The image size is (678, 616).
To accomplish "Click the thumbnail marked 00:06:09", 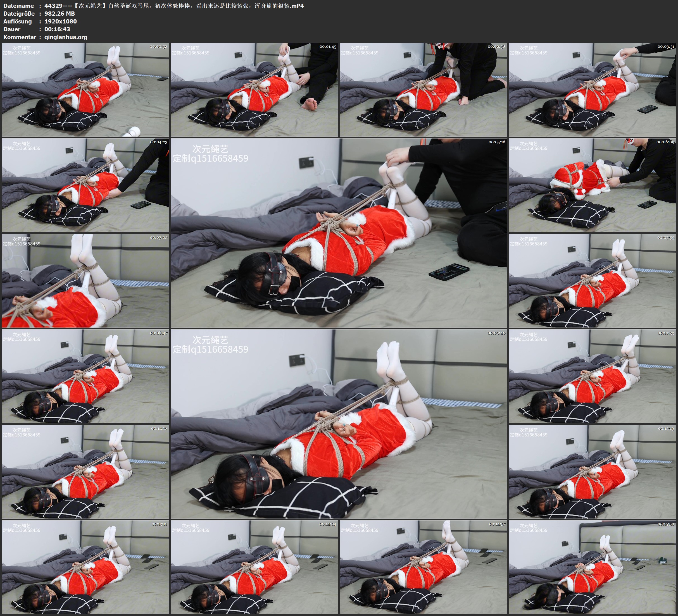I will pos(592,185).
